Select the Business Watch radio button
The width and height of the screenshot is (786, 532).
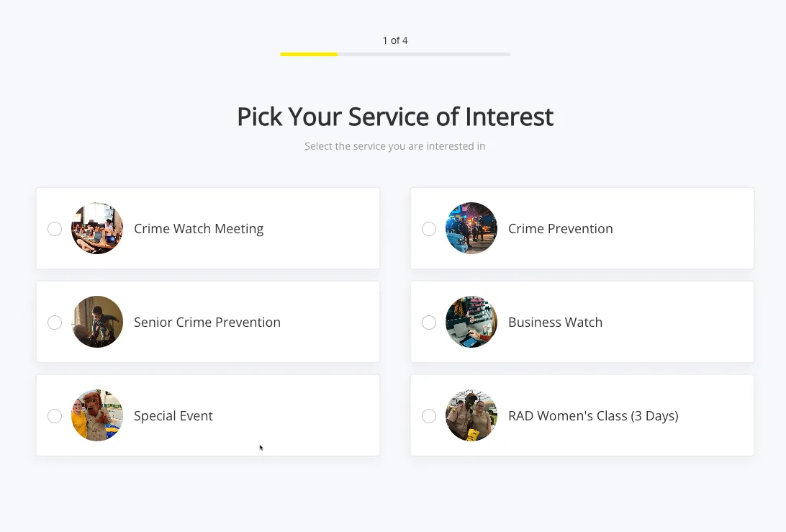pyautogui.click(x=429, y=322)
